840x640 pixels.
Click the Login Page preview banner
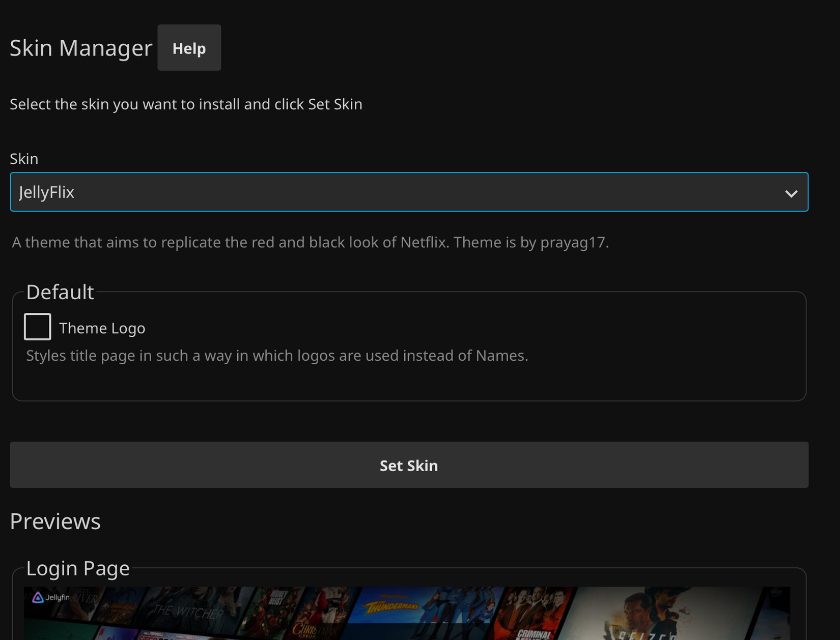point(407,613)
